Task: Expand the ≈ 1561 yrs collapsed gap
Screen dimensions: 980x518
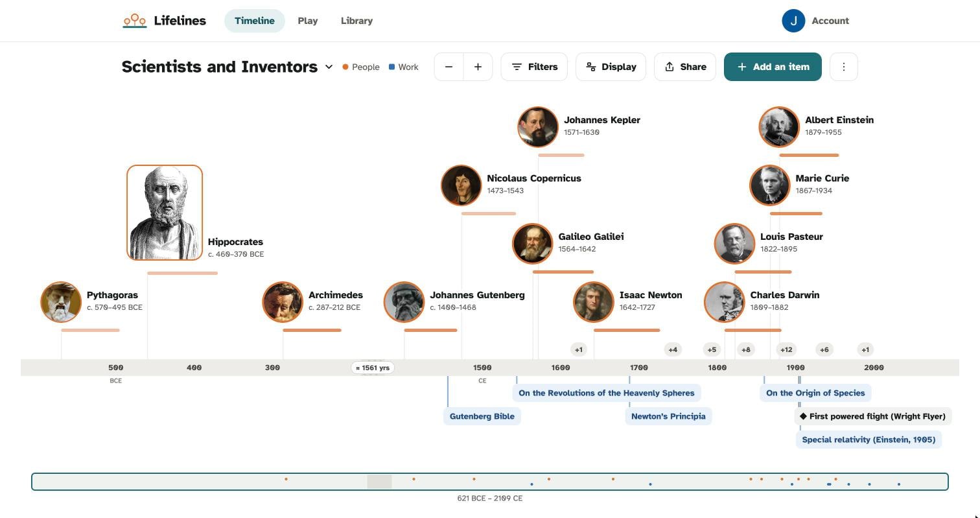Action: coord(373,368)
